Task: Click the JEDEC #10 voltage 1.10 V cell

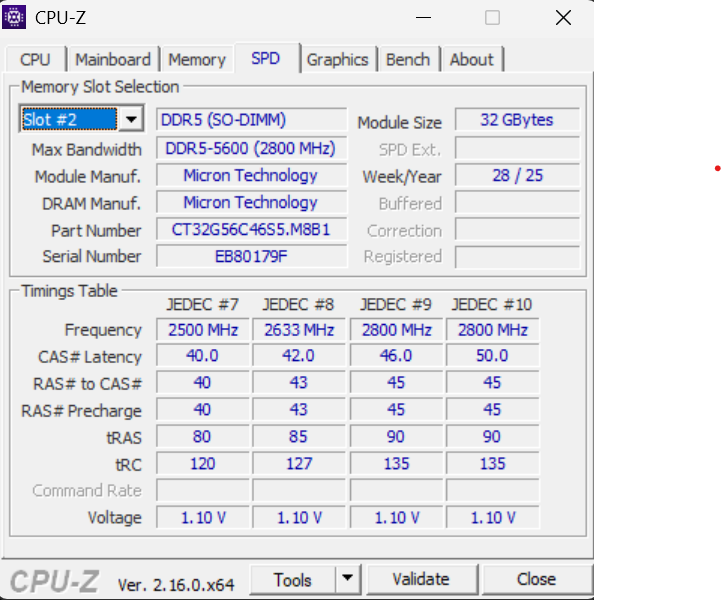Action: [492, 518]
